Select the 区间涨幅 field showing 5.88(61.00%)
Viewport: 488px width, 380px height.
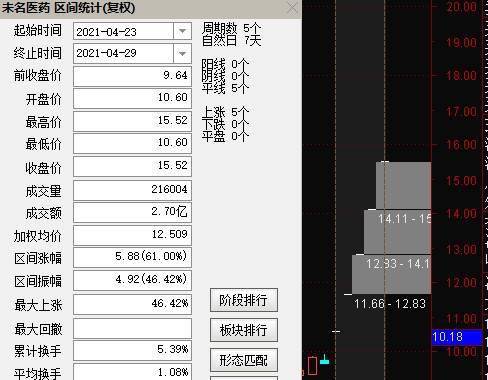[x=132, y=257]
